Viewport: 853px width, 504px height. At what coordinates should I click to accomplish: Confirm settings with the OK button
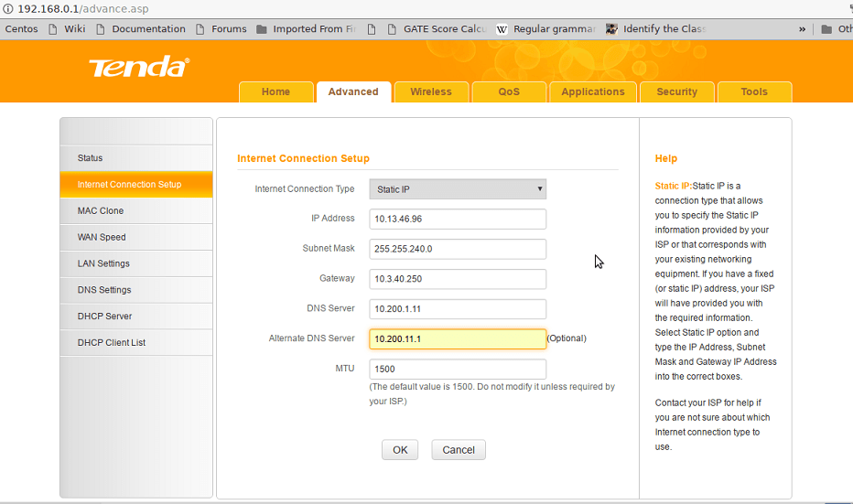[400, 450]
